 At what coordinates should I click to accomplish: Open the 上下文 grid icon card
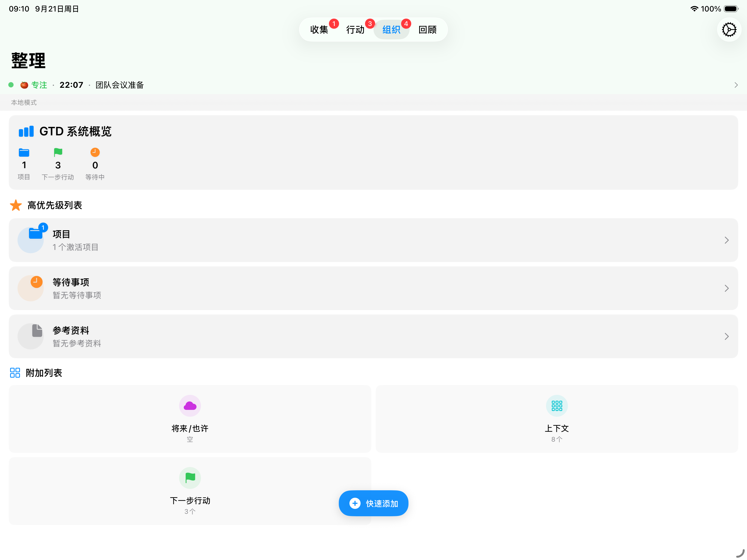pos(556,406)
